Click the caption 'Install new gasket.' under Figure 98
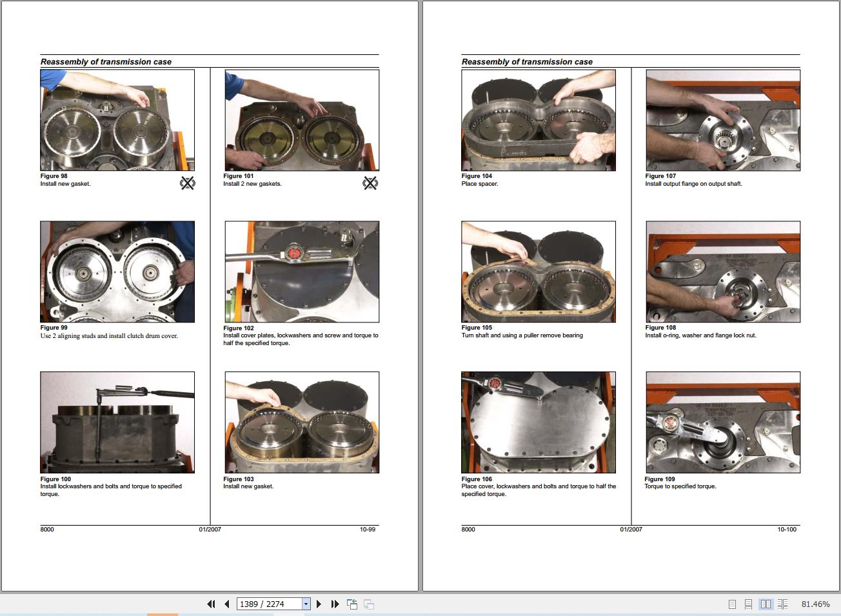This screenshot has width=841, height=616. point(66,184)
